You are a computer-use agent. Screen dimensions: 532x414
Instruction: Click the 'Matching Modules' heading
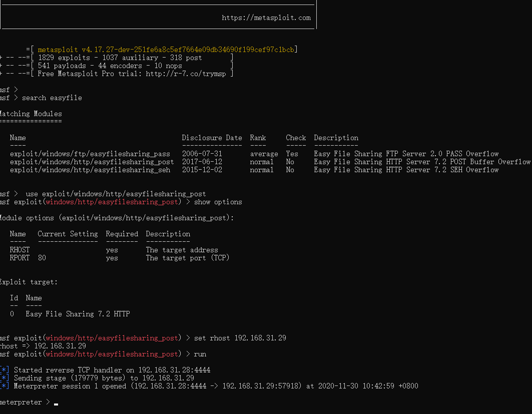[x=31, y=114]
